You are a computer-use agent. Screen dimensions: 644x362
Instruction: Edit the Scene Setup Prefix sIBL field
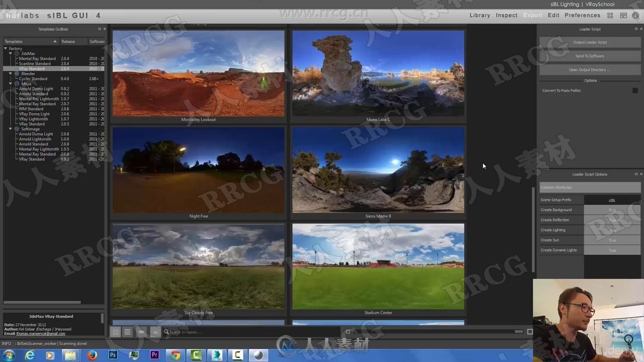612,200
